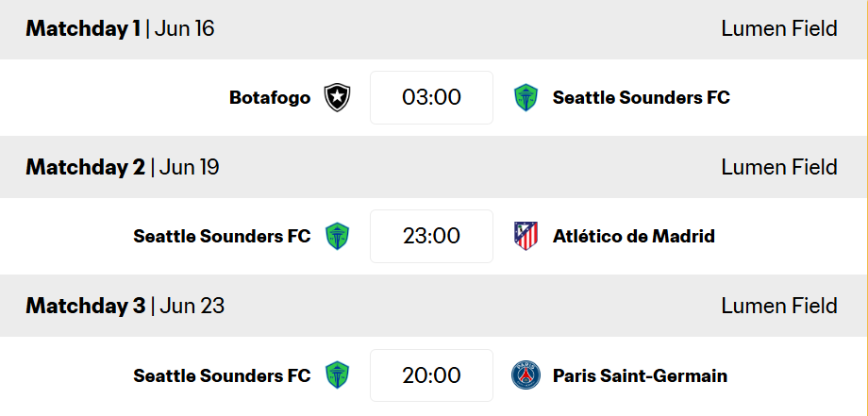Select Seattle Sounders FC name against Atlético
The image size is (868, 416).
click(x=222, y=236)
